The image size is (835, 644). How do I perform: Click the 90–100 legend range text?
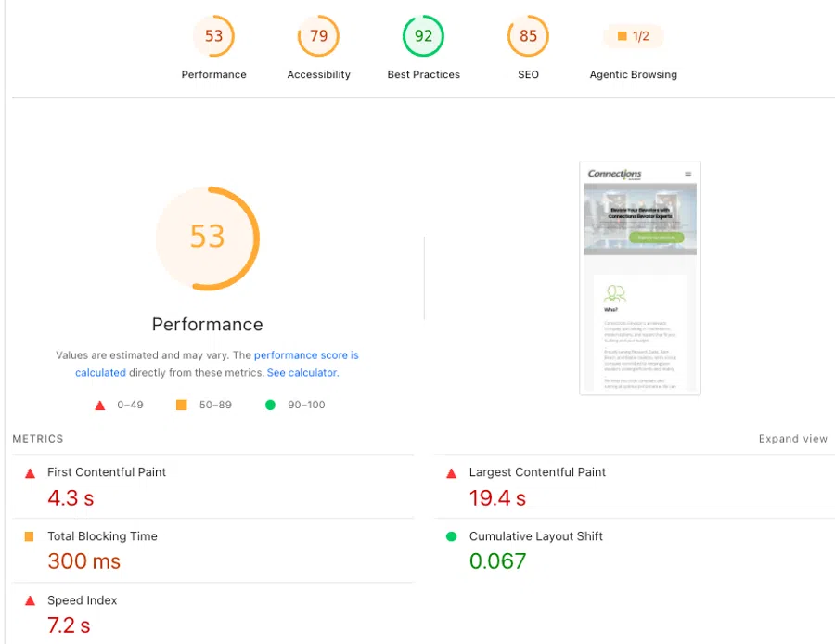306,405
